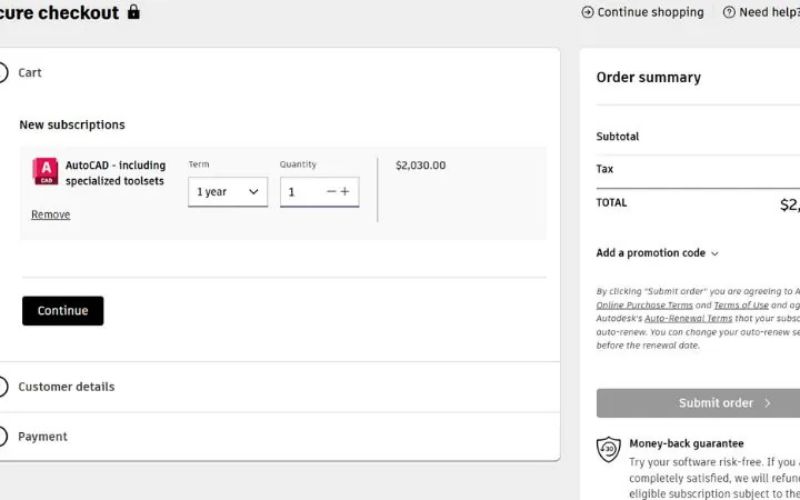Screen dimensions: 800x500
Task: Click the Money-back guarantee shield icon
Action: (608, 450)
